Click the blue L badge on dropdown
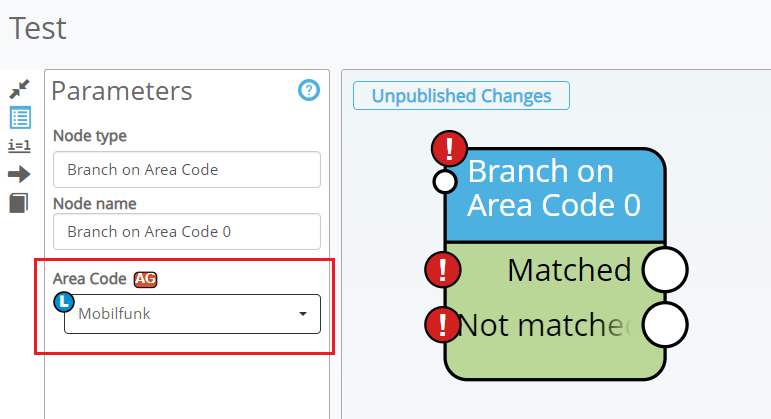This screenshot has width=771, height=419. pos(64,301)
